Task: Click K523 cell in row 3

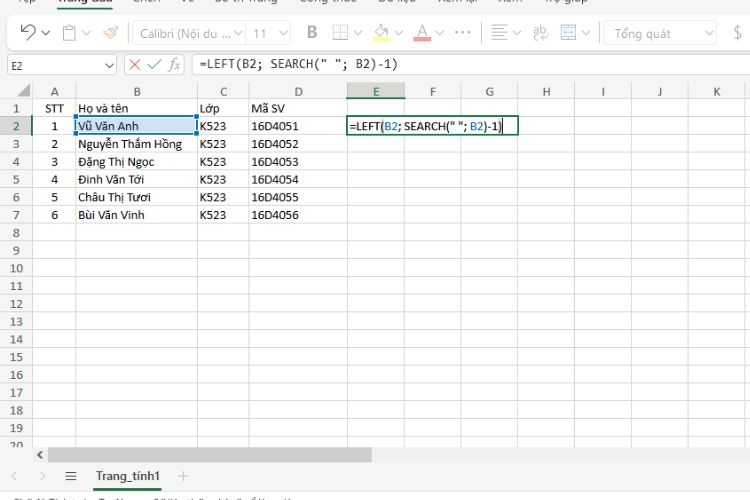Action: [223, 144]
